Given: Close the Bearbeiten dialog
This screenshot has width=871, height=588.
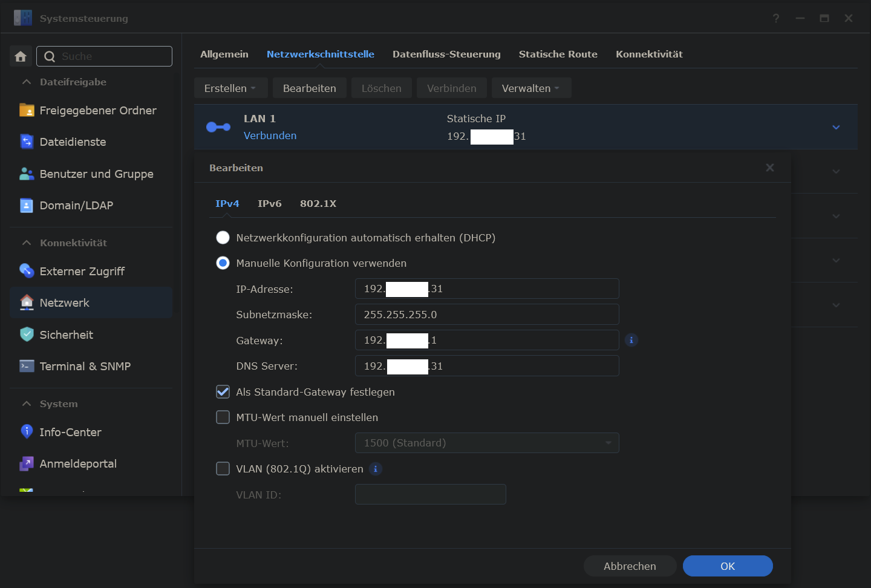Looking at the screenshot, I should (769, 168).
